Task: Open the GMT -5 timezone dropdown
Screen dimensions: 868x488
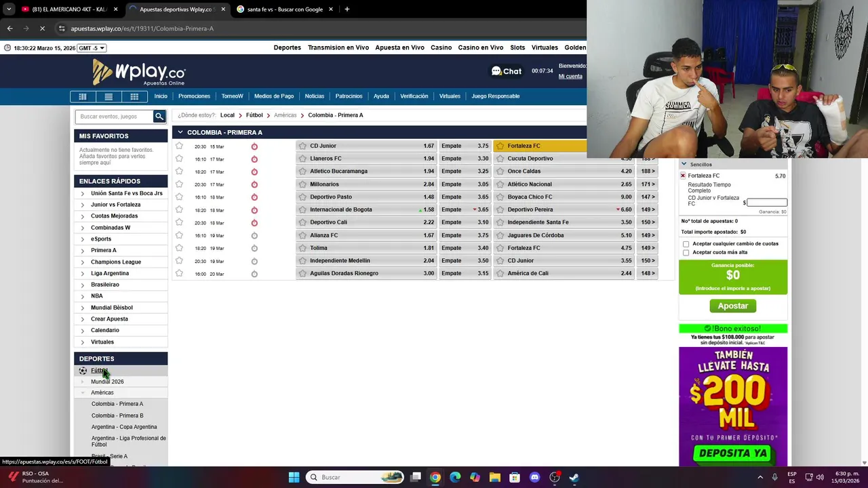Action: pyautogui.click(x=92, y=48)
